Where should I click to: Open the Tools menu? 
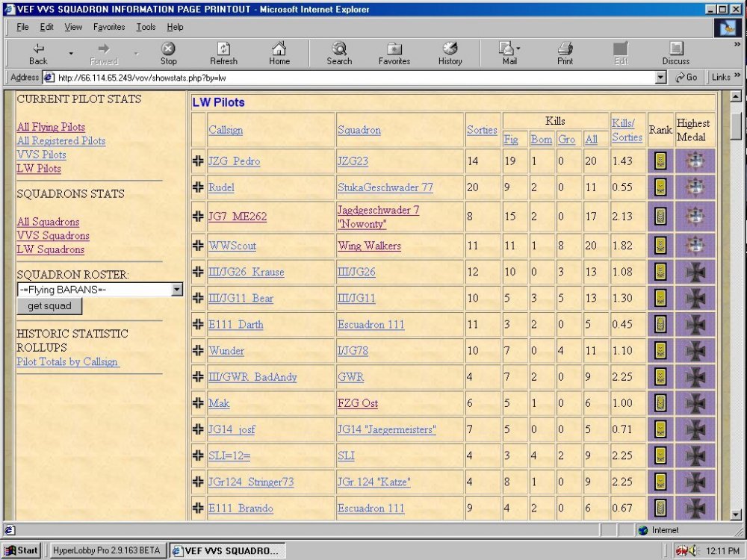pyautogui.click(x=146, y=27)
